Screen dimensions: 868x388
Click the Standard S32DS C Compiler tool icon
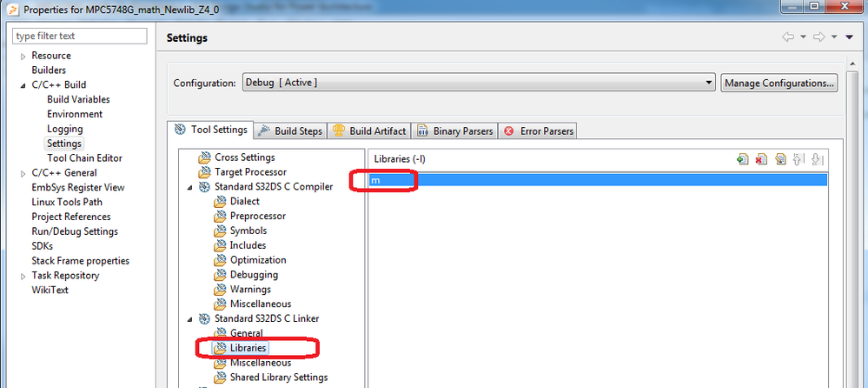point(205,187)
